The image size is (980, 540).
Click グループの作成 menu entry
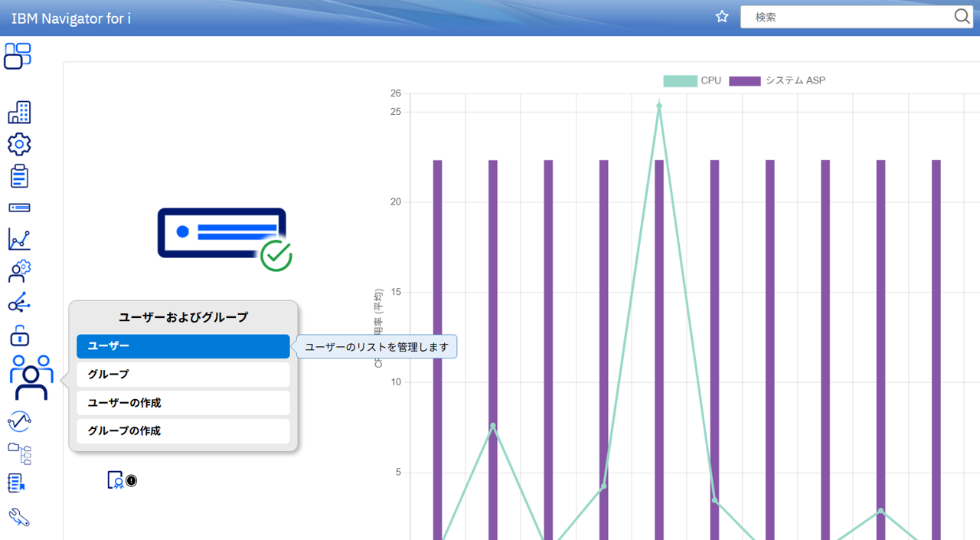coord(183,431)
